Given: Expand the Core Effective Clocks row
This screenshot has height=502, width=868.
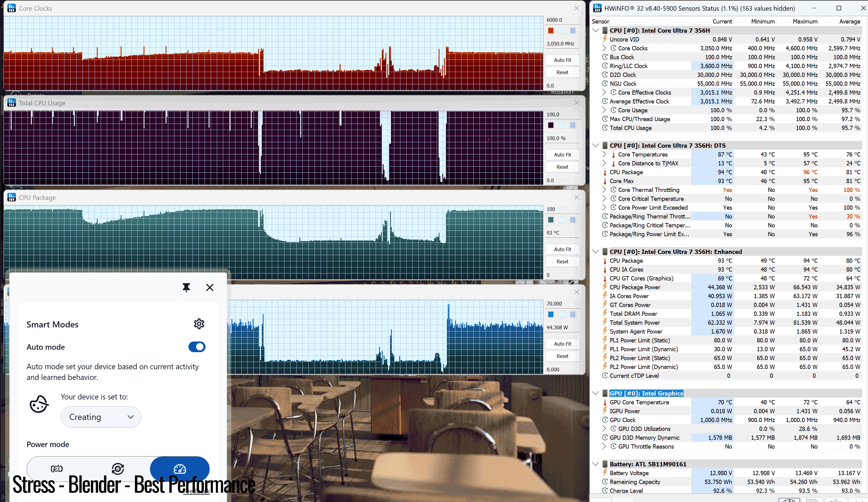Looking at the screenshot, I should [x=604, y=92].
